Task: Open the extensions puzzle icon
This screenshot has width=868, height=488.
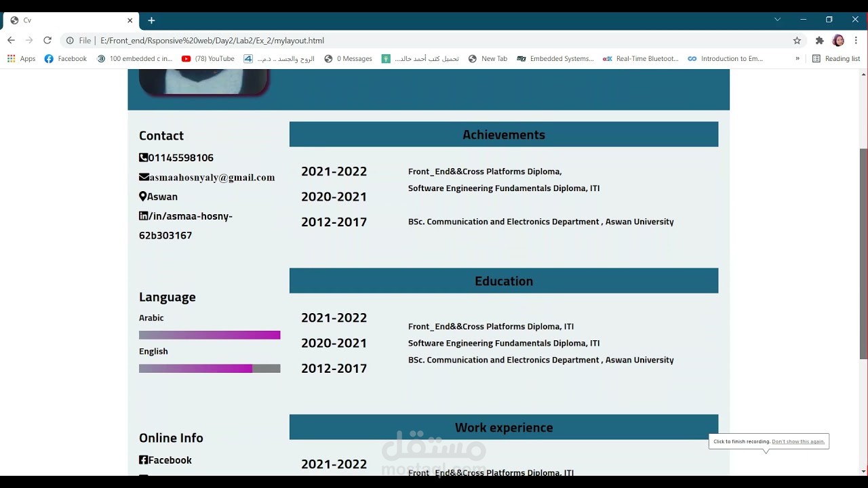Action: [x=819, y=41]
